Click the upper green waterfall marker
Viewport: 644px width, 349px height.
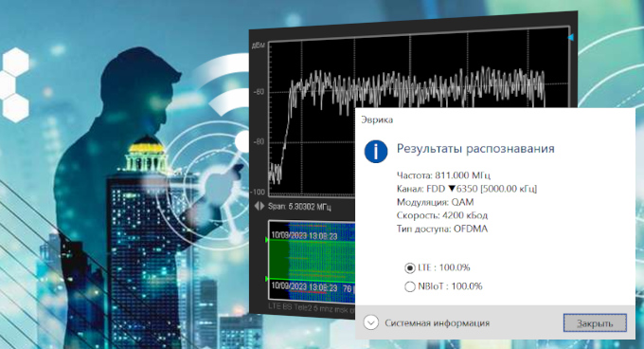tap(267, 240)
